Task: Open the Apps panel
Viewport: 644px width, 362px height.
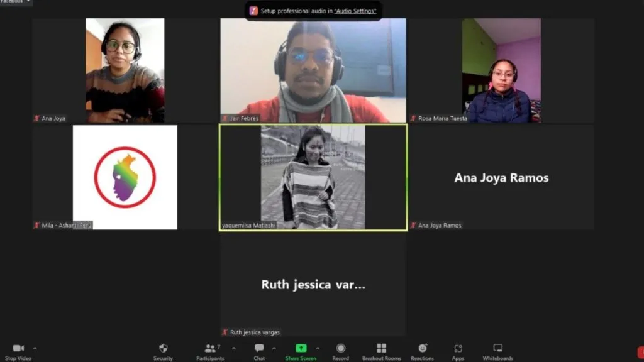Action: (458, 349)
